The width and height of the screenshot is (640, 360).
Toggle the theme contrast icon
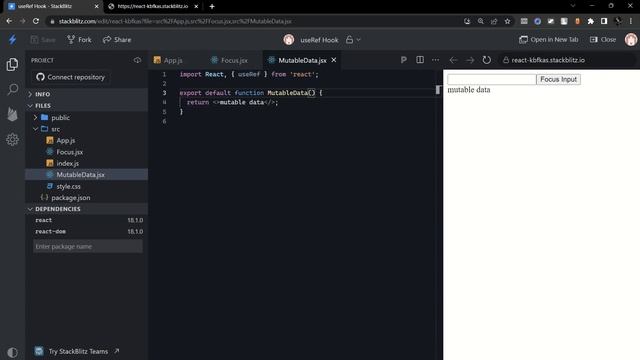[12, 352]
